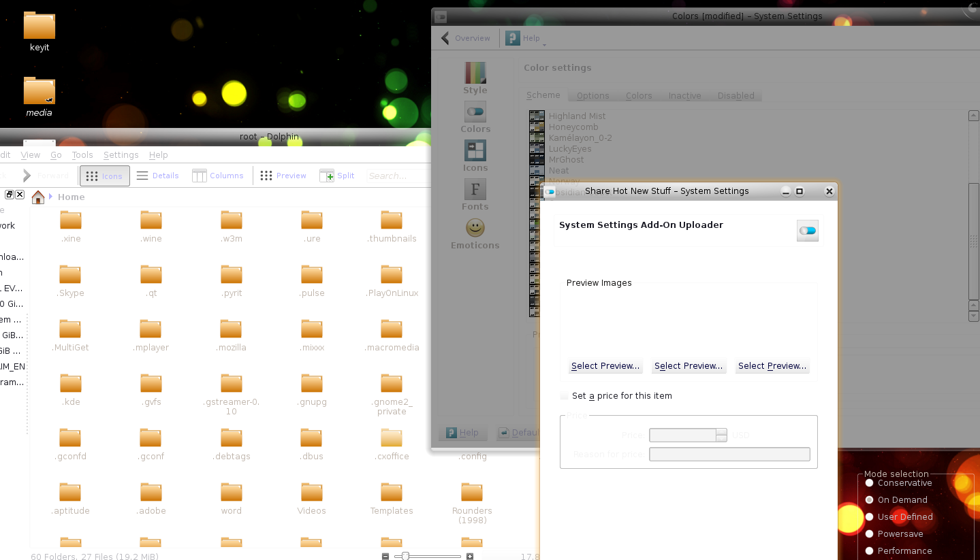
Task: Switch Dolphin to Columns view mode
Action: (218, 176)
